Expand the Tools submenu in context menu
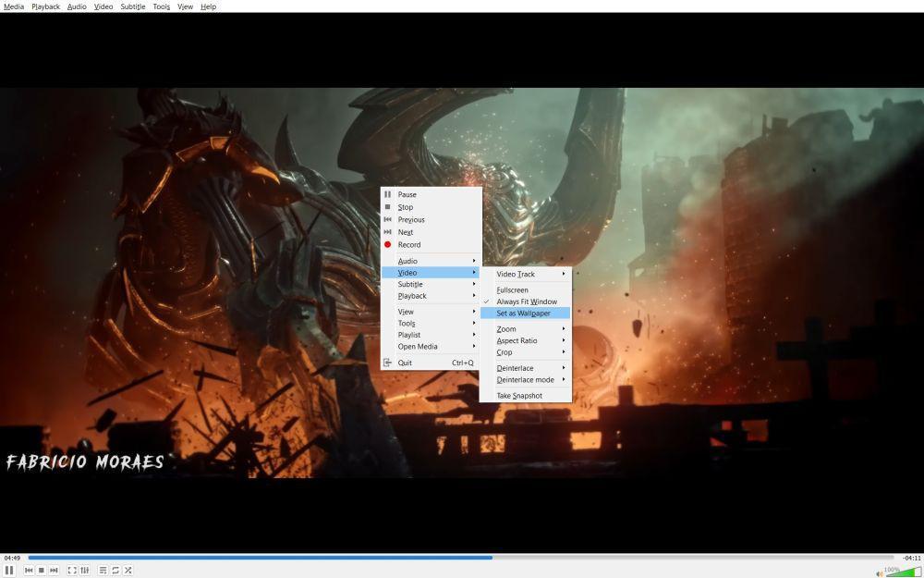 432,323
